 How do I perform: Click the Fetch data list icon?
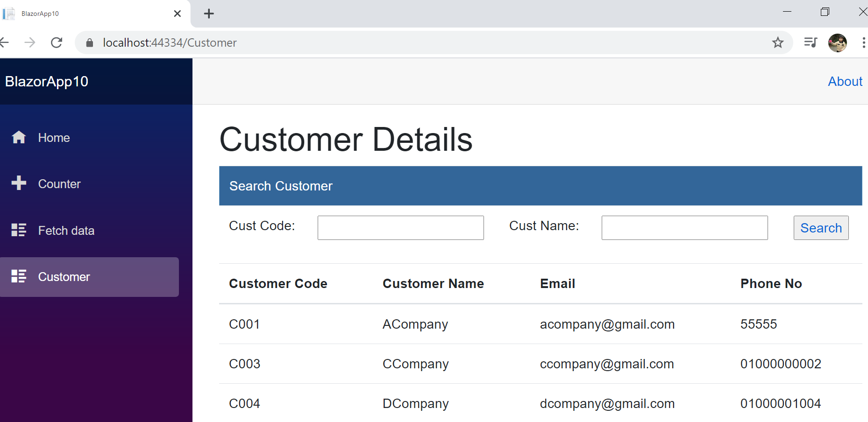19,230
